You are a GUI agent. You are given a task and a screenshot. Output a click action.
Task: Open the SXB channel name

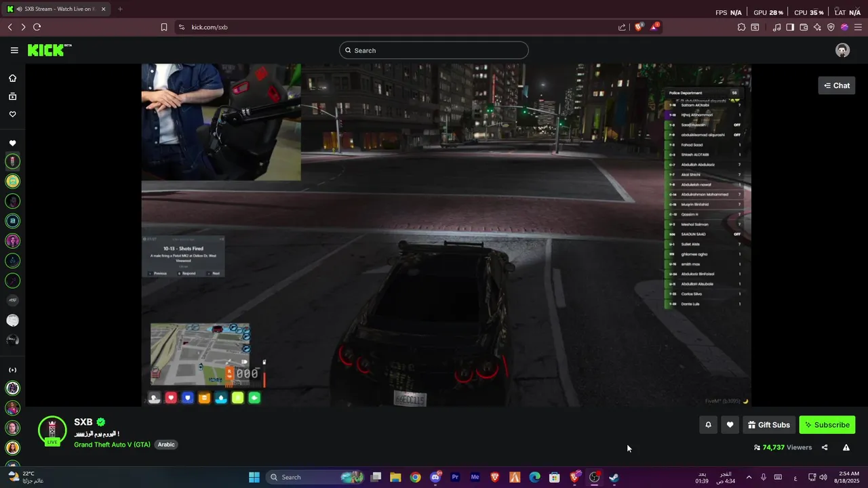tap(83, 422)
